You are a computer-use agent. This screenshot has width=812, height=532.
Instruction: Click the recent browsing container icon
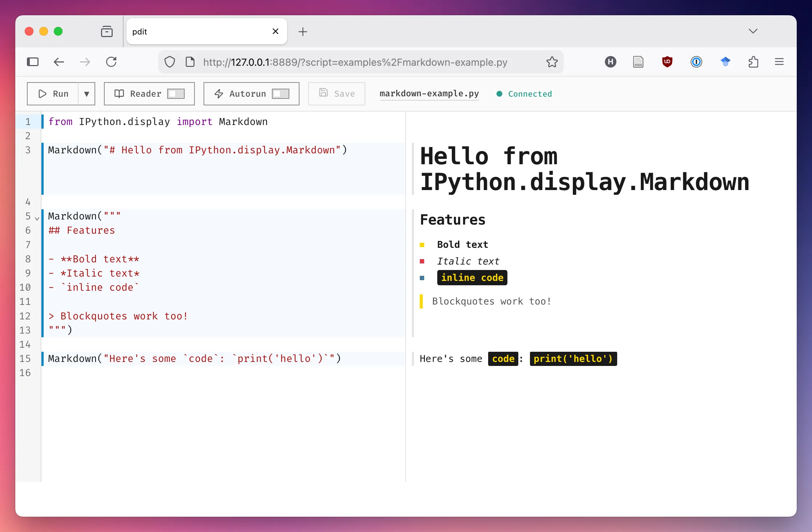pyautogui.click(x=106, y=31)
